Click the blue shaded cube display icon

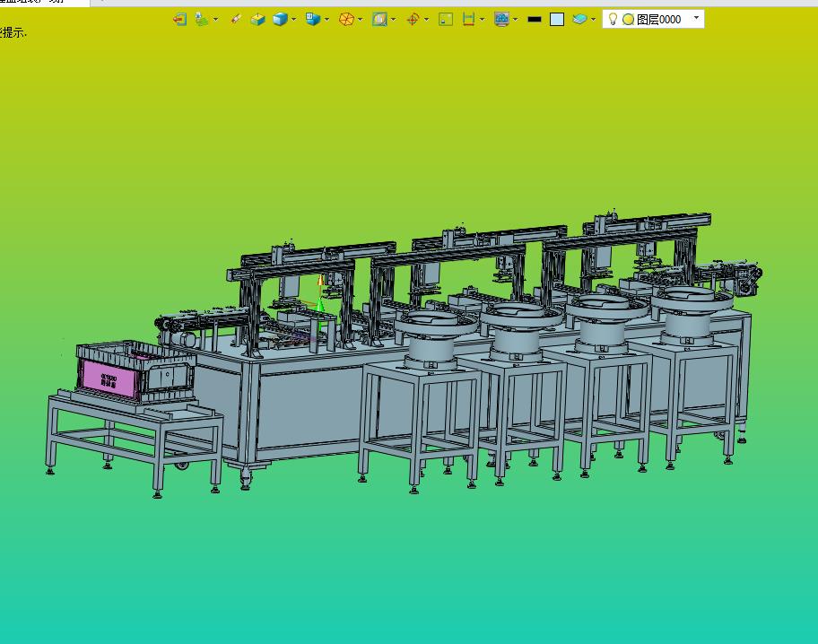click(x=280, y=19)
